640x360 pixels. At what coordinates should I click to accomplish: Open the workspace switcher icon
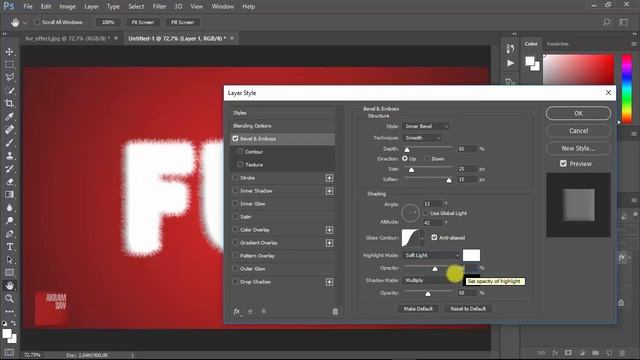[624, 22]
